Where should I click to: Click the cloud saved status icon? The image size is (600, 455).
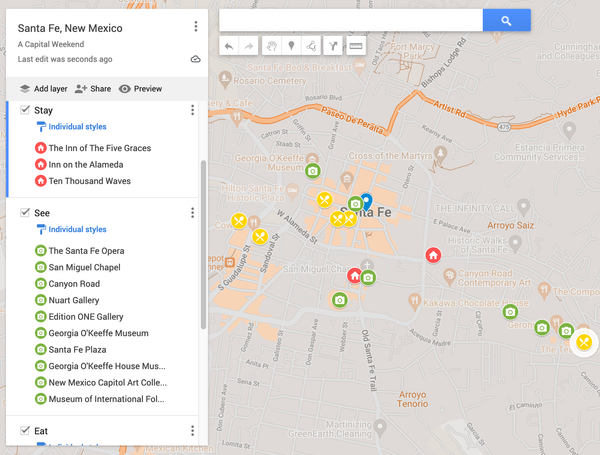pos(196,59)
